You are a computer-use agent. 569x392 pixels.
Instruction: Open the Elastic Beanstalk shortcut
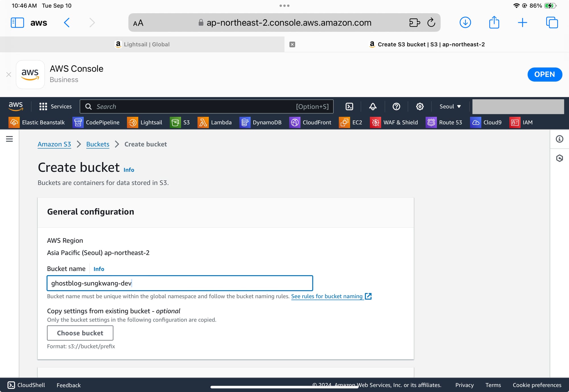[37, 123]
